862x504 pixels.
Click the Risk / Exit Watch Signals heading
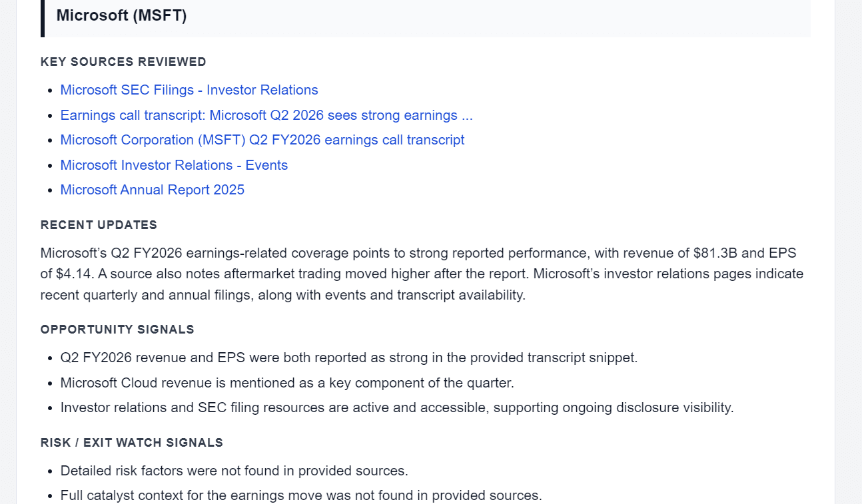tap(132, 443)
